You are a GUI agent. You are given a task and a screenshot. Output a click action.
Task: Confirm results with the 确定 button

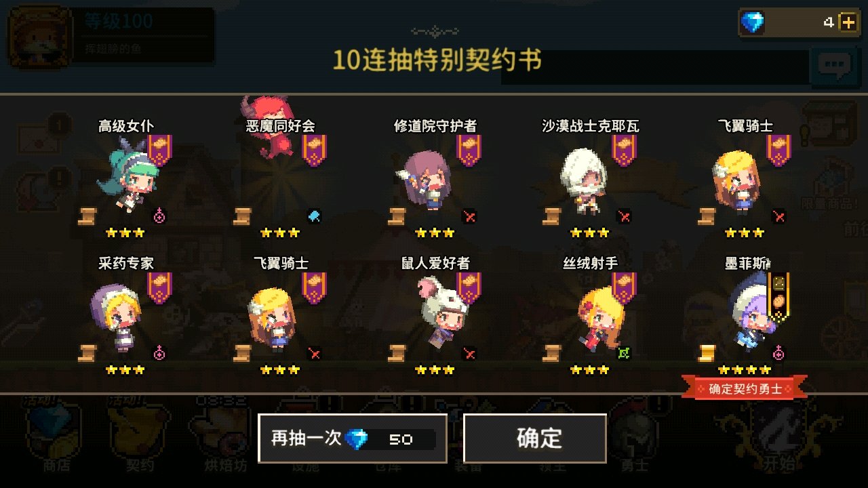pyautogui.click(x=535, y=439)
